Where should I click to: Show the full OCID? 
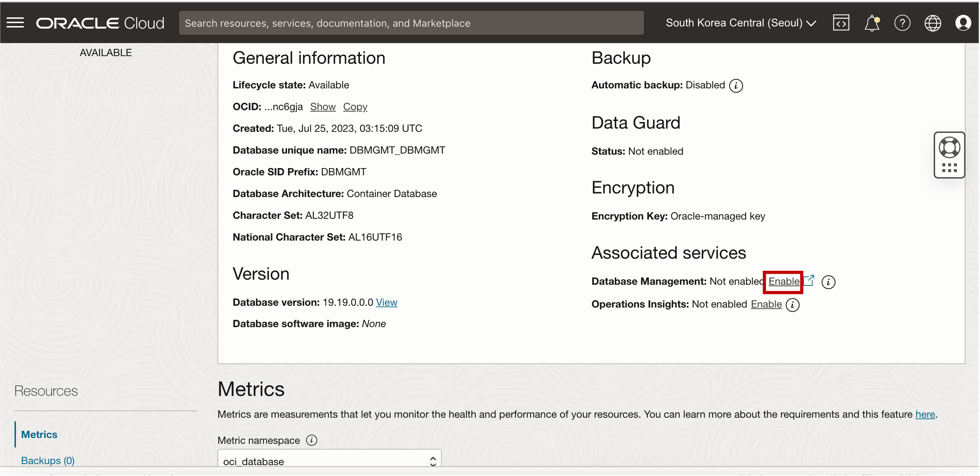tap(323, 107)
